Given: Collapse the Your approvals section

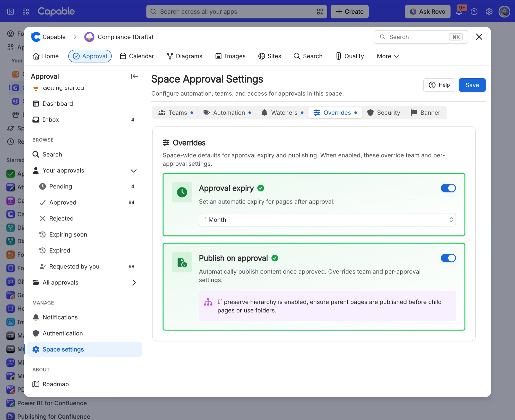Looking at the screenshot, I should [x=133, y=171].
